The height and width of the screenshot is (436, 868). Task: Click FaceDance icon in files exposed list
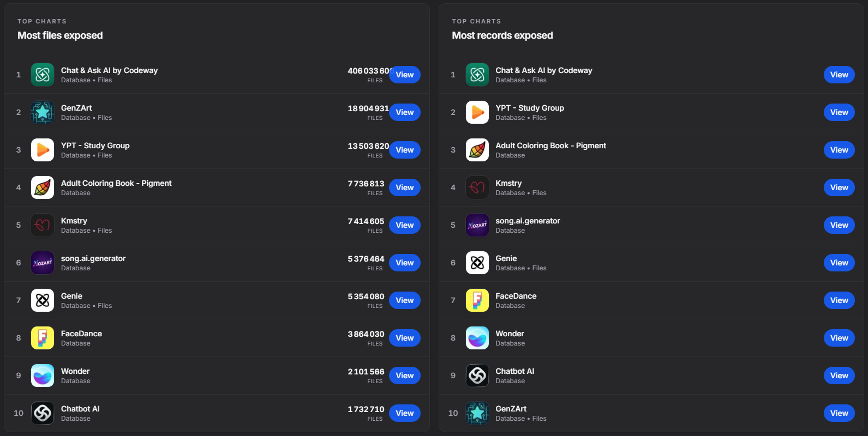(x=43, y=338)
